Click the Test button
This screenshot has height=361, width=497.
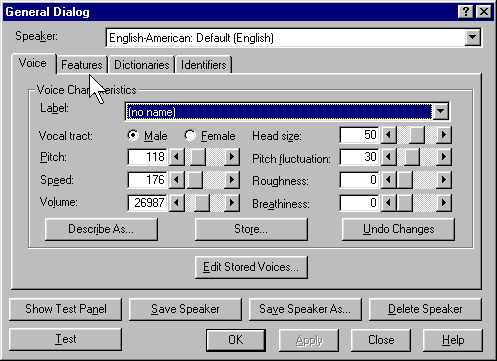[x=66, y=339]
